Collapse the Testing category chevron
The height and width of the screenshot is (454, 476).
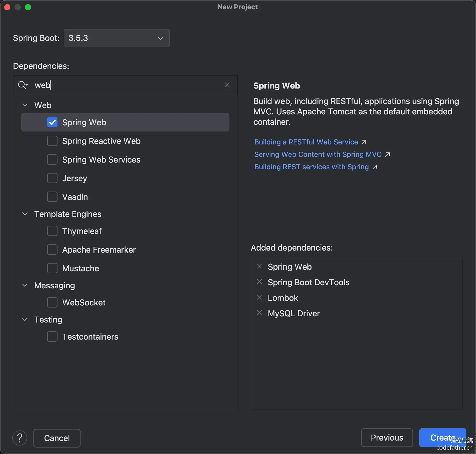click(25, 319)
